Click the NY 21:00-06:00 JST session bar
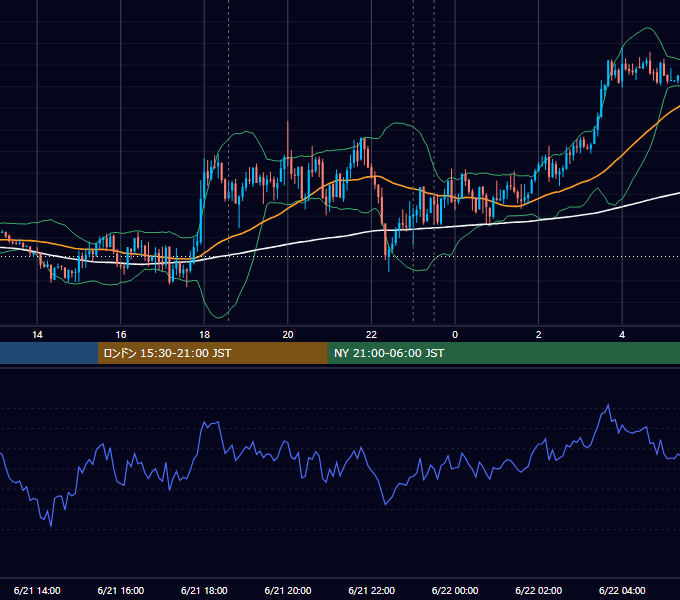The height and width of the screenshot is (600, 680). [503, 353]
